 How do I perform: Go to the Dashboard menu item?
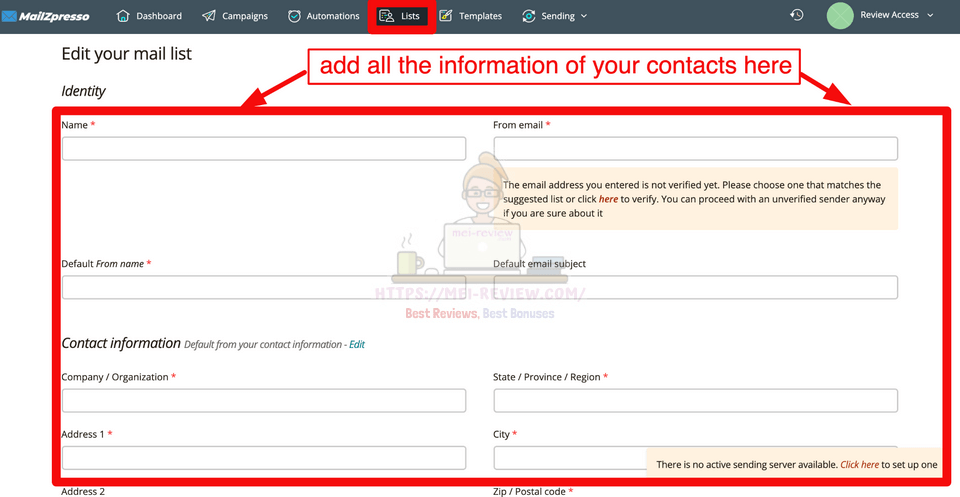pyautogui.click(x=158, y=16)
